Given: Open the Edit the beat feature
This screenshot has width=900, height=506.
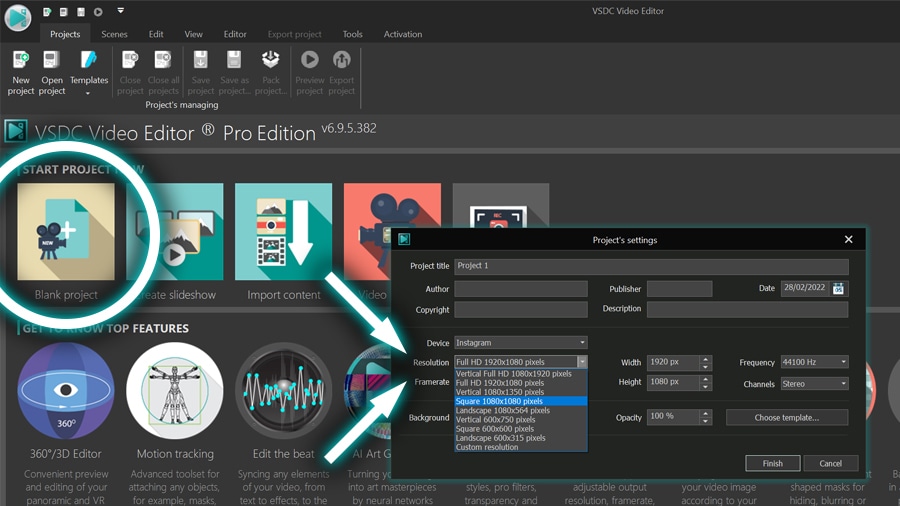Looking at the screenshot, I should (284, 391).
